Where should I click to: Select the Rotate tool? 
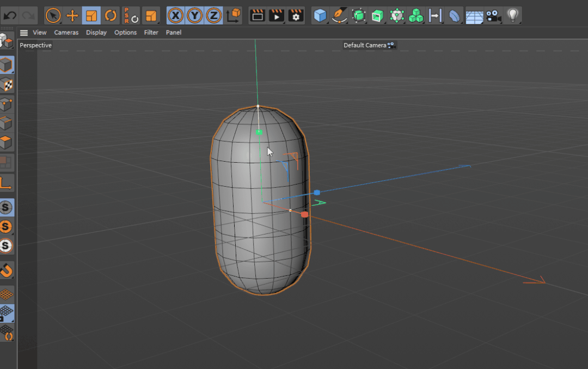coord(110,16)
